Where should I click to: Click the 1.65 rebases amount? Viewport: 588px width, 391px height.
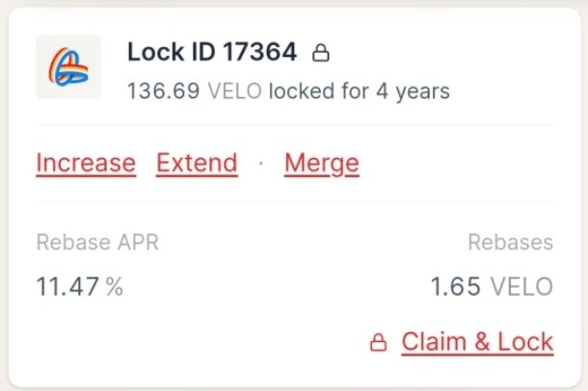(x=455, y=287)
